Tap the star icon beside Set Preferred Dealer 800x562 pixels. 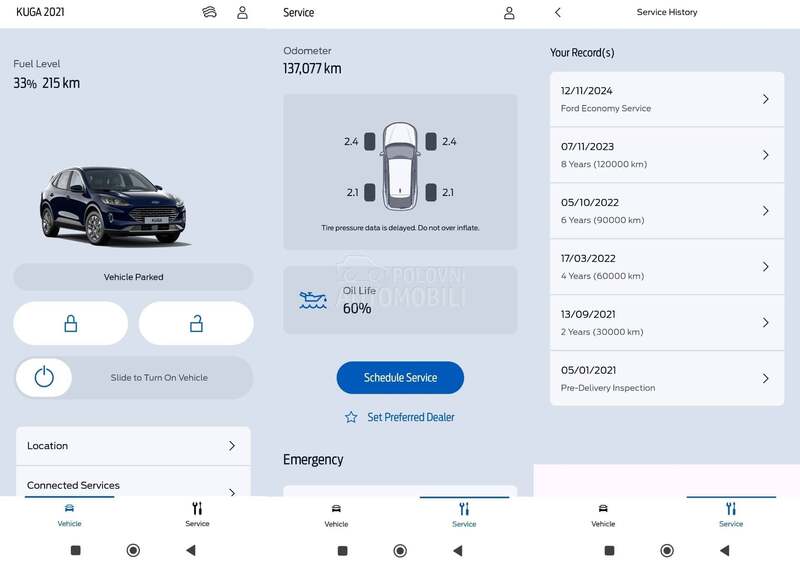coord(351,417)
